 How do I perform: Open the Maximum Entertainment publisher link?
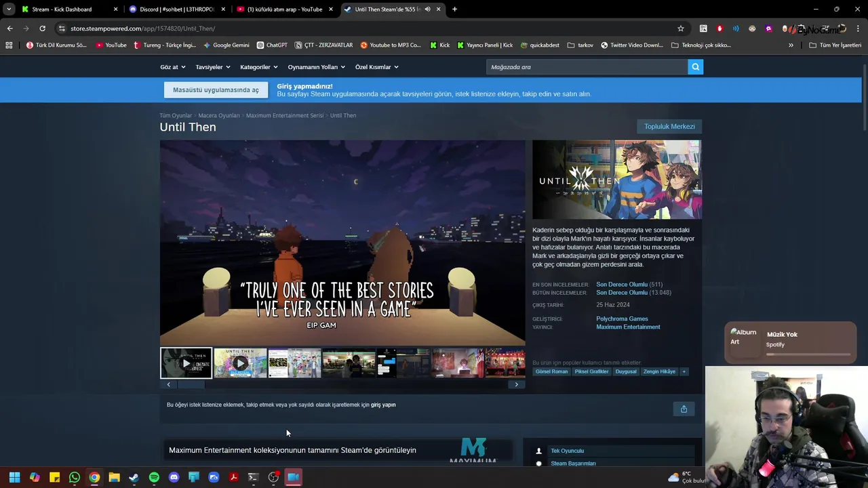[x=628, y=327]
